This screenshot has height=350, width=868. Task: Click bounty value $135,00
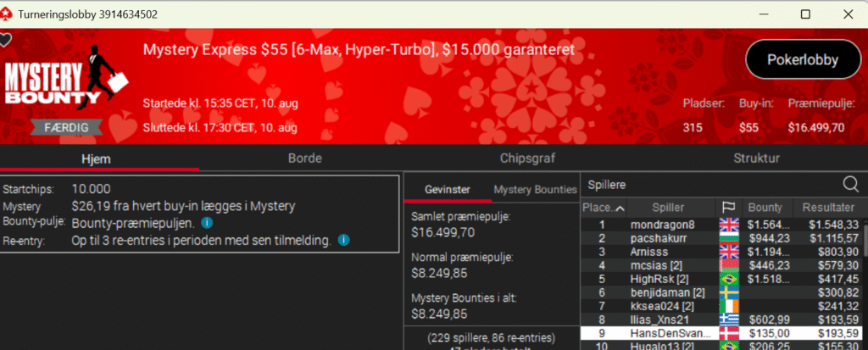[x=770, y=333]
